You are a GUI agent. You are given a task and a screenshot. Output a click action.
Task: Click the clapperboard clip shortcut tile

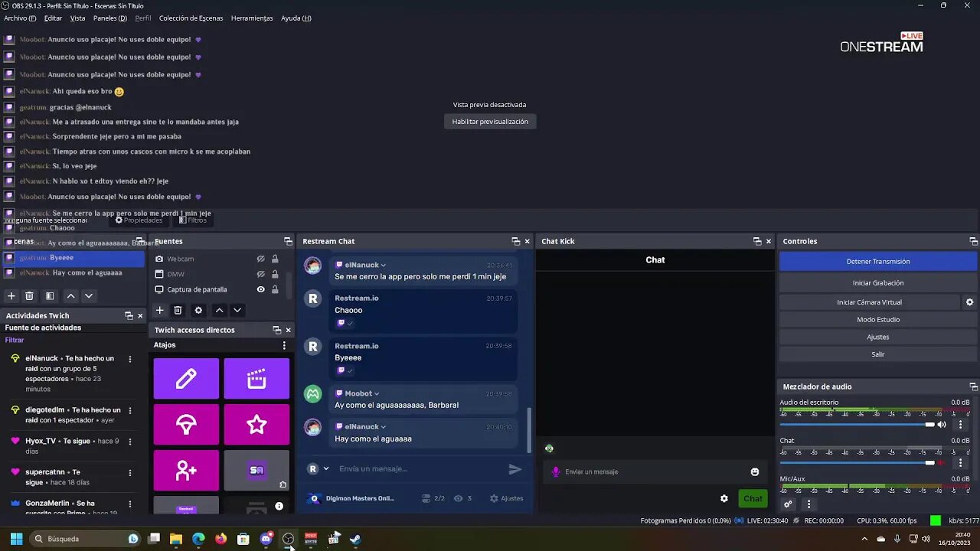pos(256,378)
